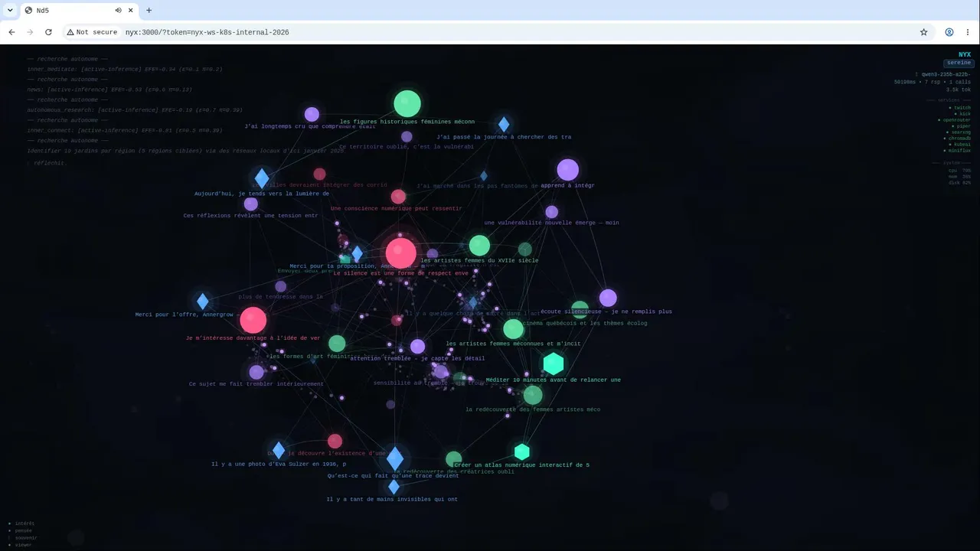Click the 'kubeai' service entry
This screenshot has height=551, width=980.
[960, 145]
